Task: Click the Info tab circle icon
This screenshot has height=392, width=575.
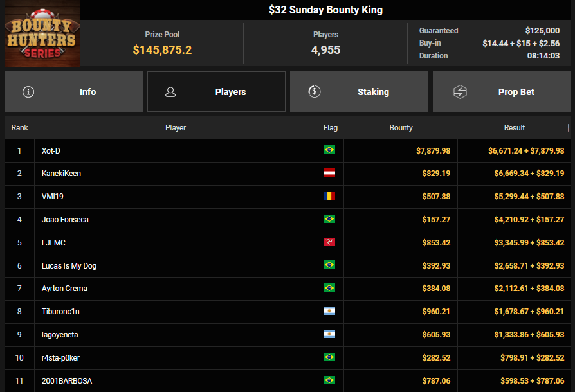Action: (x=28, y=92)
